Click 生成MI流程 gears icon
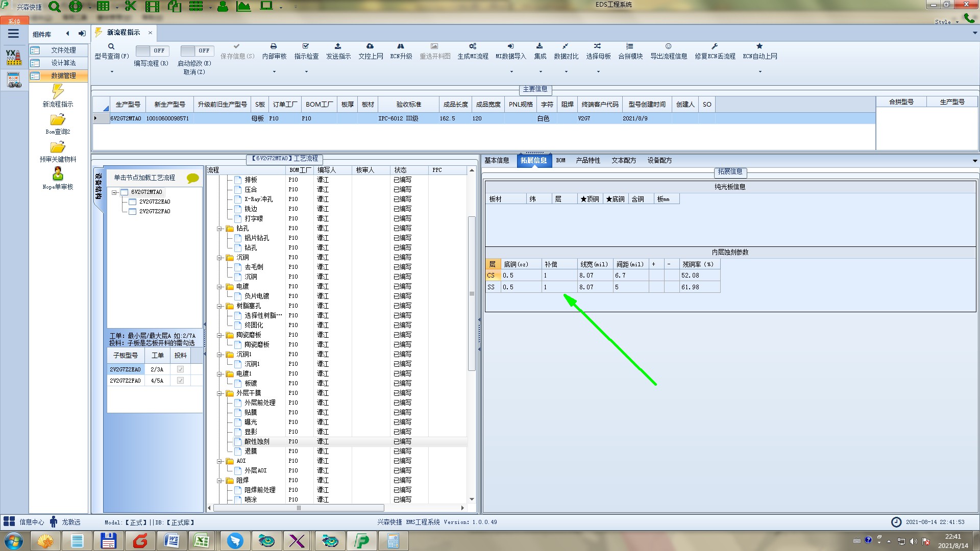The image size is (980, 551). click(473, 46)
